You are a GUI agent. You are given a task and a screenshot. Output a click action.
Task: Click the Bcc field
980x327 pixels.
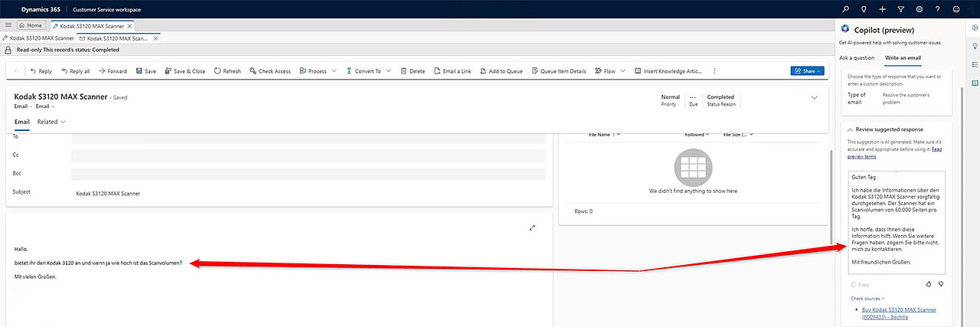pyautogui.click(x=308, y=174)
